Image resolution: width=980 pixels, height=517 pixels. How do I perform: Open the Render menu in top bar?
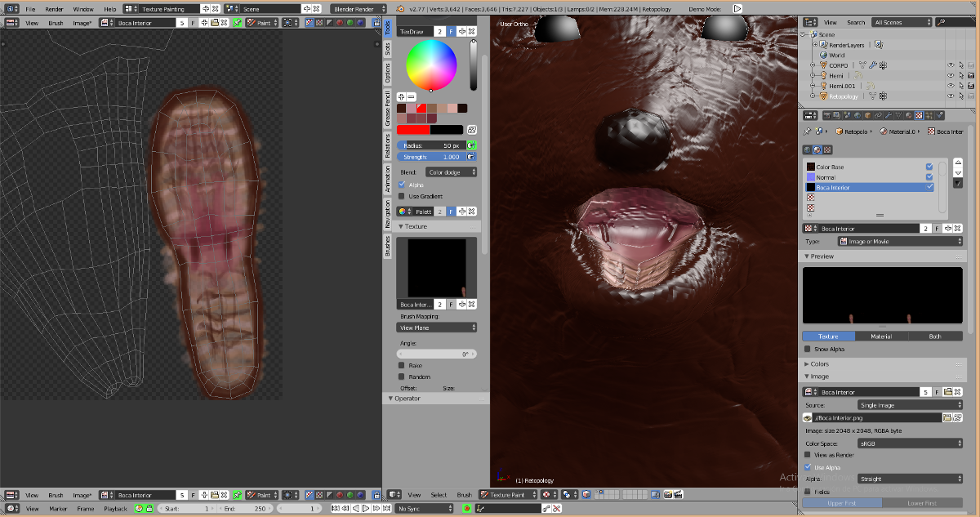54,8
